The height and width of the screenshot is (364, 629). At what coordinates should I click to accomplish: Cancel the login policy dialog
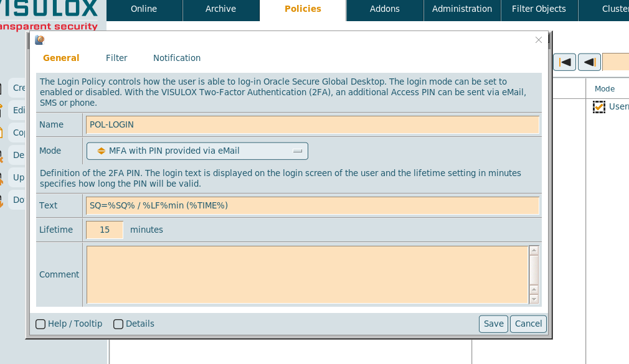pos(528,324)
